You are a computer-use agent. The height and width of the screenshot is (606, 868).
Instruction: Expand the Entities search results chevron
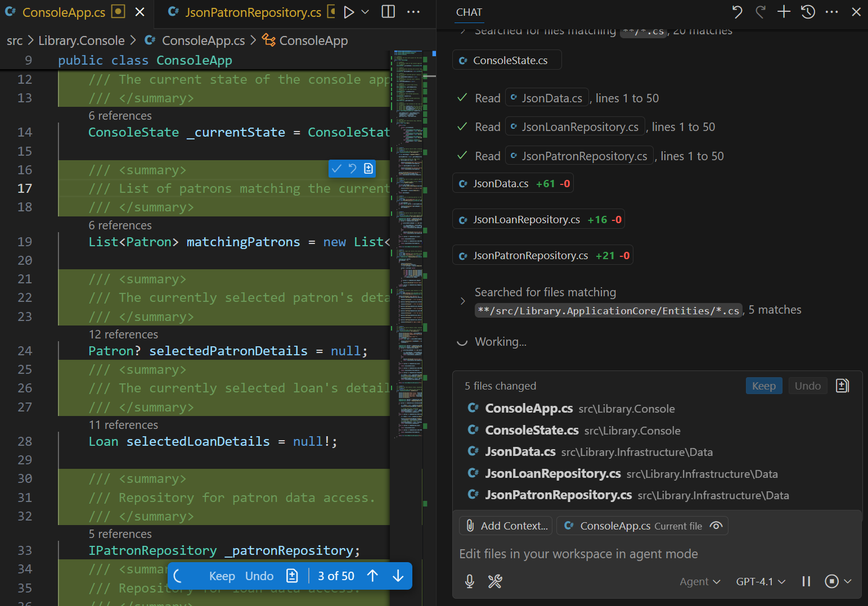coord(462,301)
